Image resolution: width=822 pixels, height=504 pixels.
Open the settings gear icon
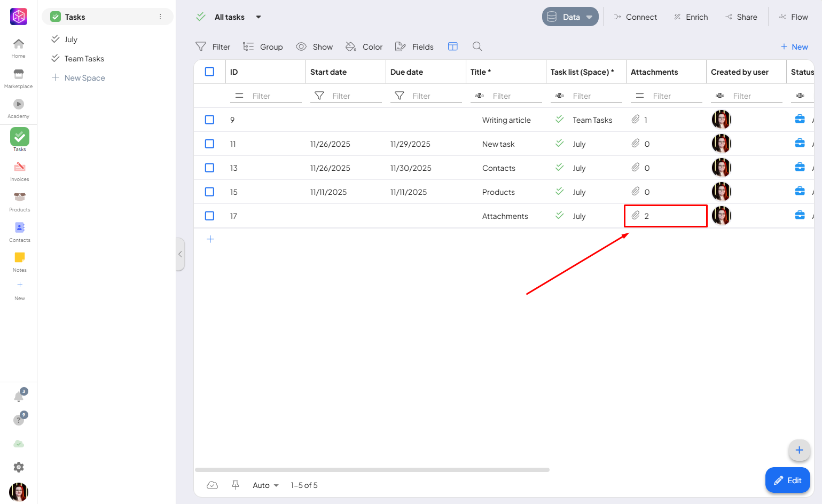[x=19, y=467]
